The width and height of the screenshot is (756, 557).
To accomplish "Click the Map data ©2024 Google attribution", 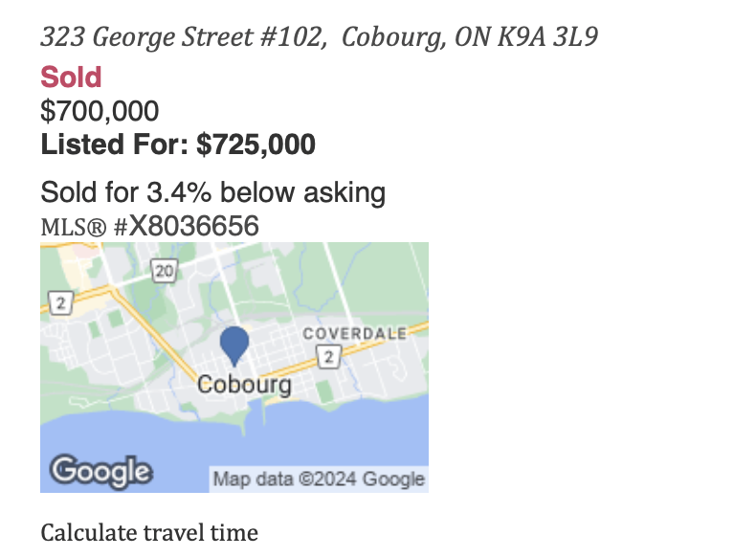I will (318, 479).
